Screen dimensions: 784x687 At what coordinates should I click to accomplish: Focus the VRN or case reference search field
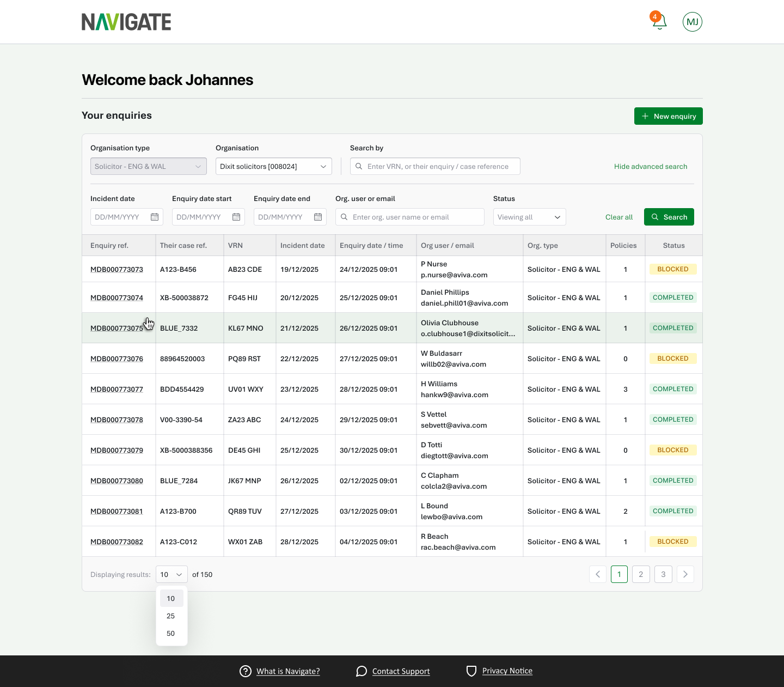point(435,166)
